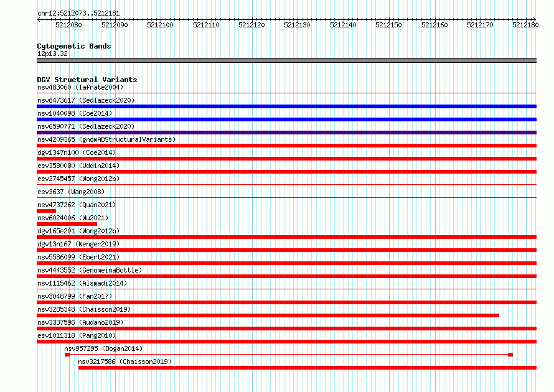Click the nsv6590771 (Sedlazeck2020) label

pos(86,126)
